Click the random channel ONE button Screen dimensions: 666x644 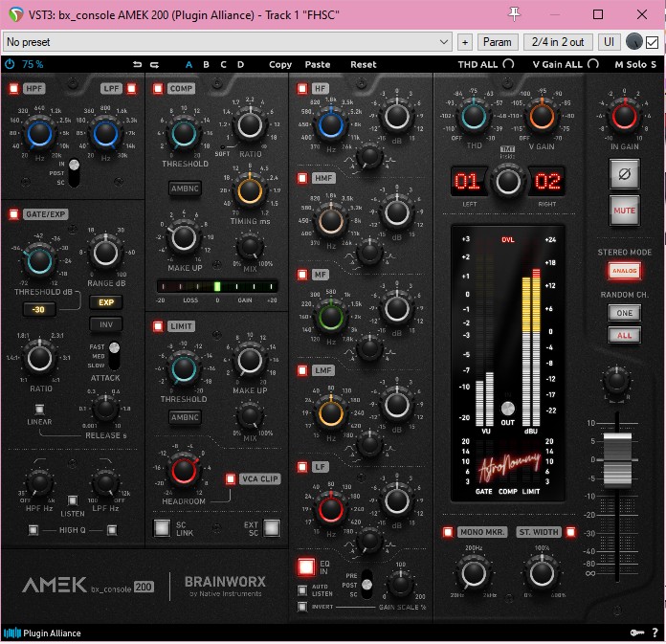(x=624, y=313)
